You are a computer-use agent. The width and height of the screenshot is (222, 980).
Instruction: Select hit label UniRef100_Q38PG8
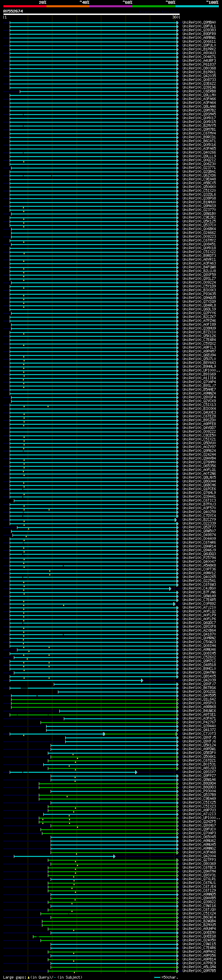[x=199, y=198]
